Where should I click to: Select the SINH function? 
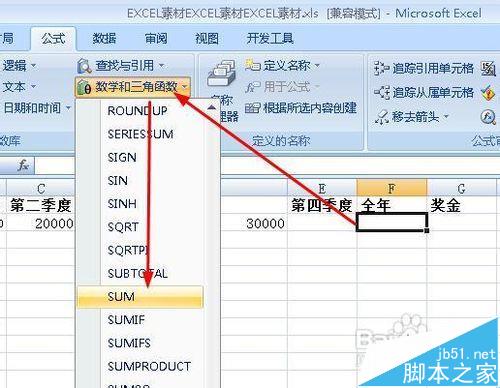tap(140, 204)
